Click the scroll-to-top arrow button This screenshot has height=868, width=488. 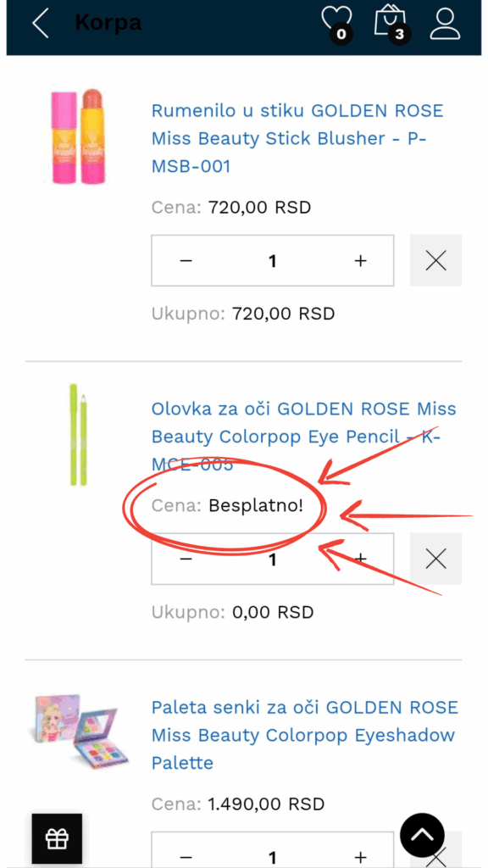422,835
